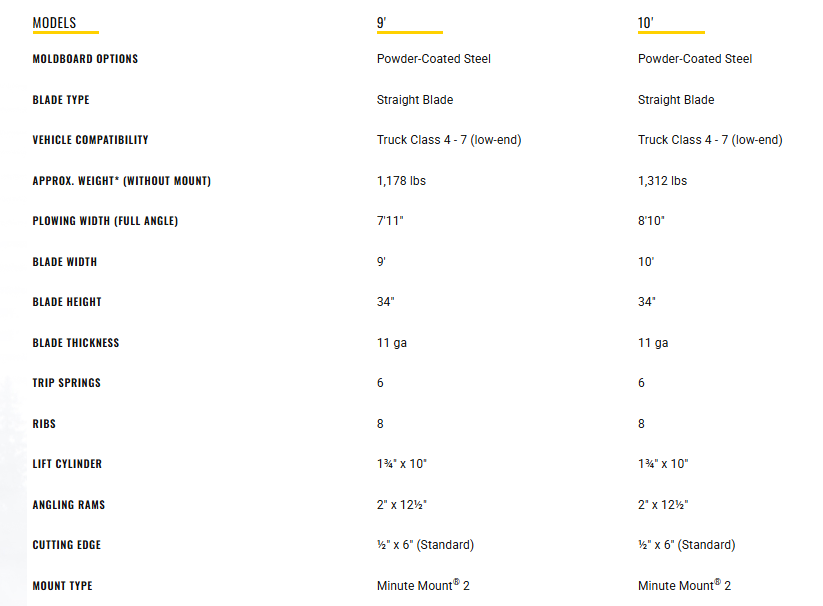This screenshot has width=823, height=606.
Task: Click the 1,312 lbs weight value
Action: 662,181
